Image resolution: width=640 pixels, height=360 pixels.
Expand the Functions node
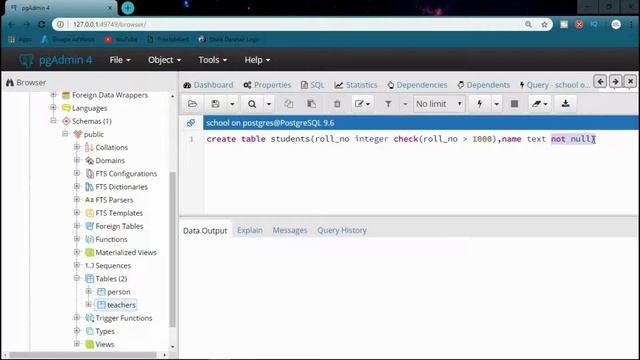[77, 239]
